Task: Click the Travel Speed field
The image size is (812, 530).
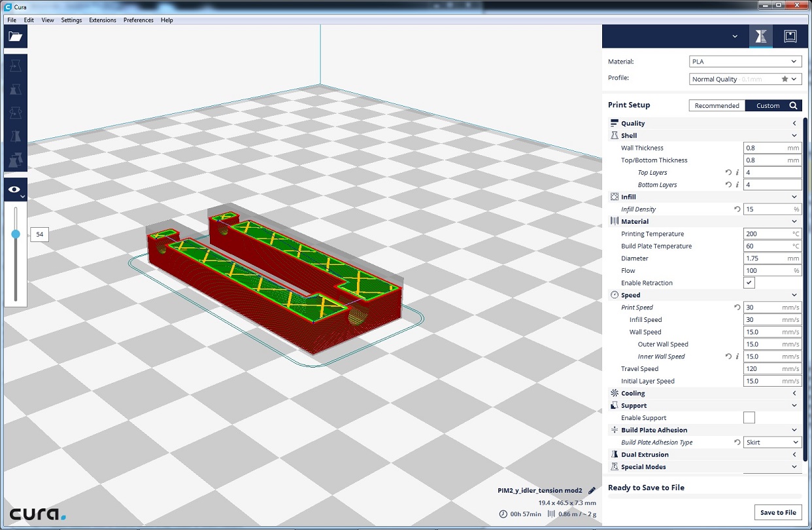Action: tap(772, 369)
